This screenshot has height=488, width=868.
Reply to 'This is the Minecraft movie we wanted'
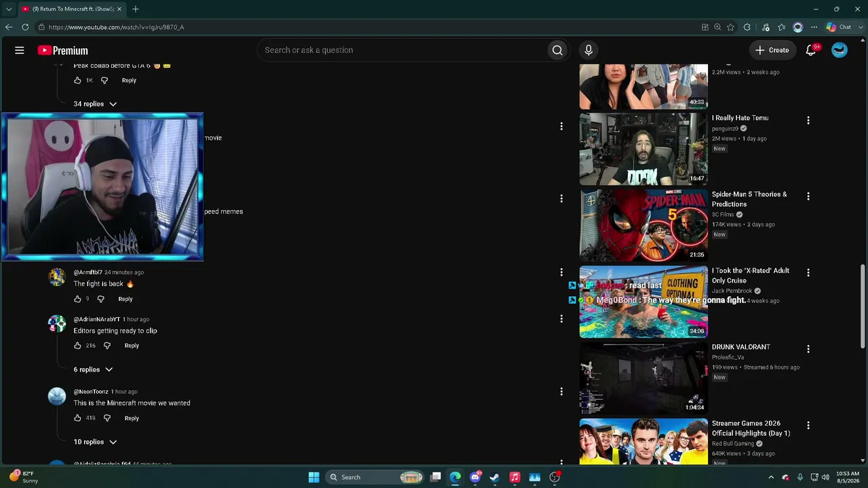132,418
